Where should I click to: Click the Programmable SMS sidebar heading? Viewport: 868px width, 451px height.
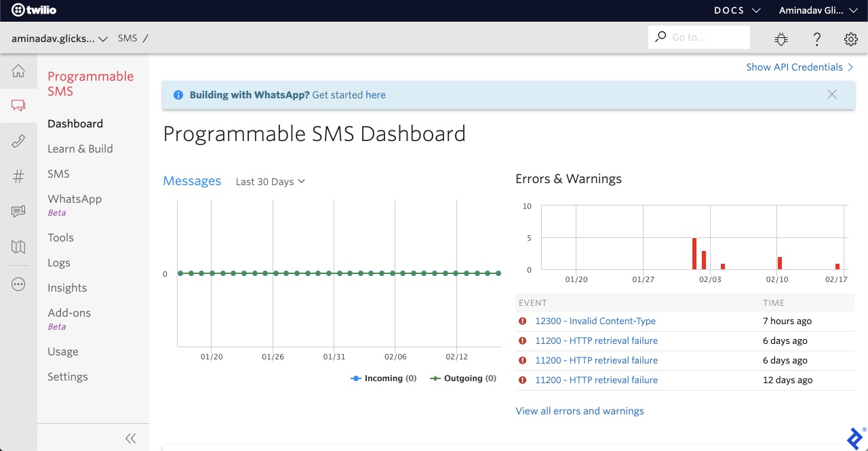tap(91, 84)
